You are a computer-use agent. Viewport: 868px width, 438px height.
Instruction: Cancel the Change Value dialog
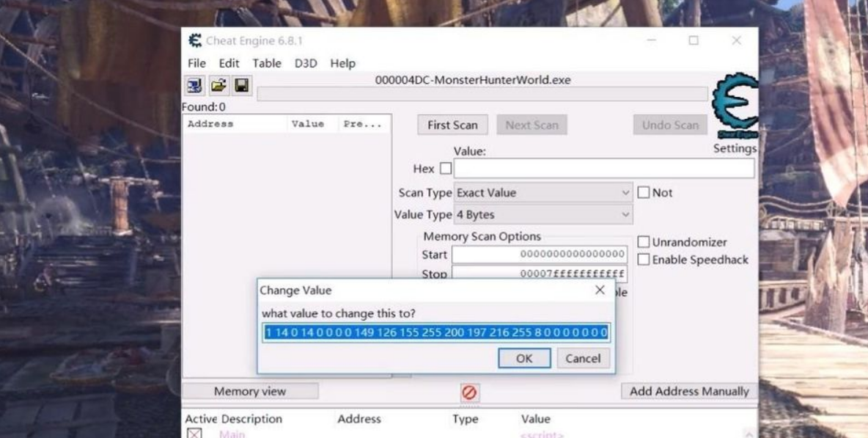click(583, 358)
